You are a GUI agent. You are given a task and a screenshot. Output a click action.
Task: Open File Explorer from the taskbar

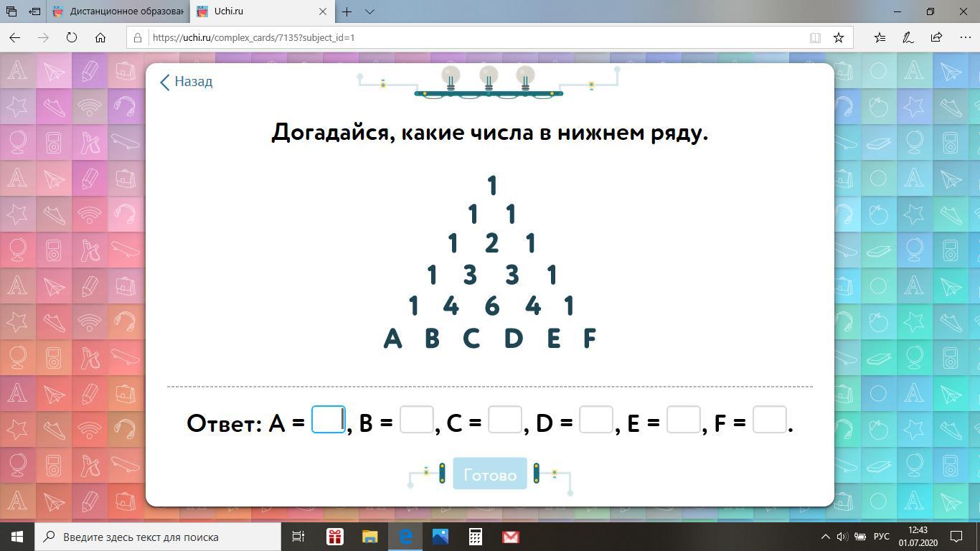tap(369, 537)
